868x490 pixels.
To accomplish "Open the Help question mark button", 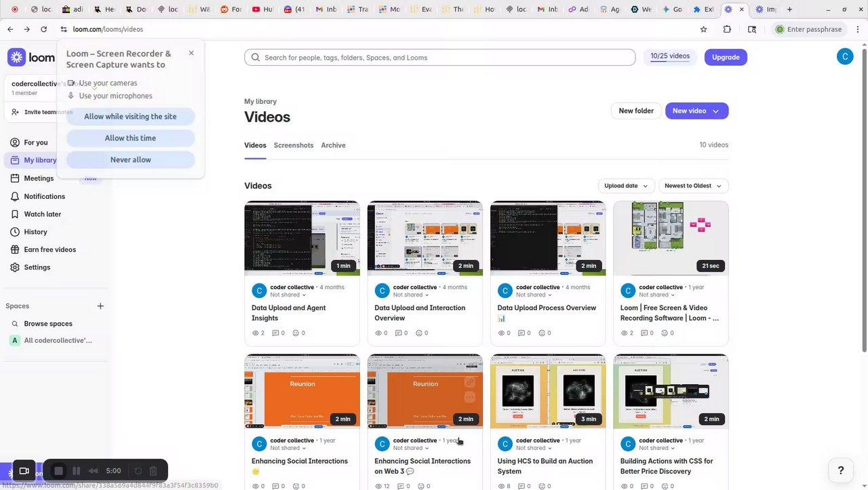I will [x=841, y=470].
